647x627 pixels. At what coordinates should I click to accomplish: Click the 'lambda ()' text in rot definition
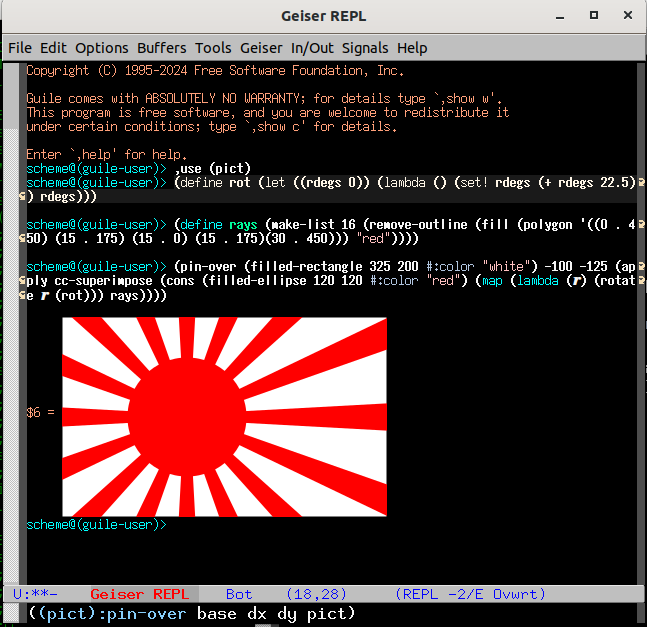tap(415, 182)
